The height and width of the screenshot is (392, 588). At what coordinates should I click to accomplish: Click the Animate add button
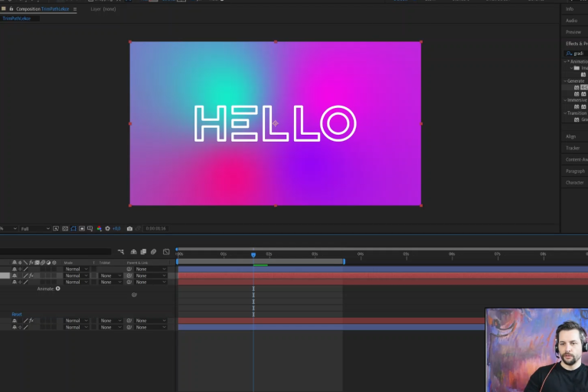click(57, 289)
